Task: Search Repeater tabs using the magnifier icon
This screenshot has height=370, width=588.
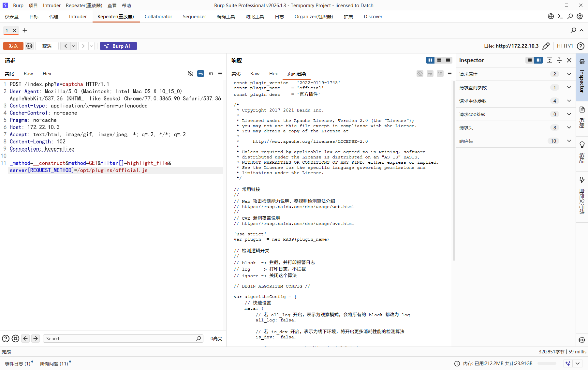Action: pyautogui.click(x=573, y=30)
